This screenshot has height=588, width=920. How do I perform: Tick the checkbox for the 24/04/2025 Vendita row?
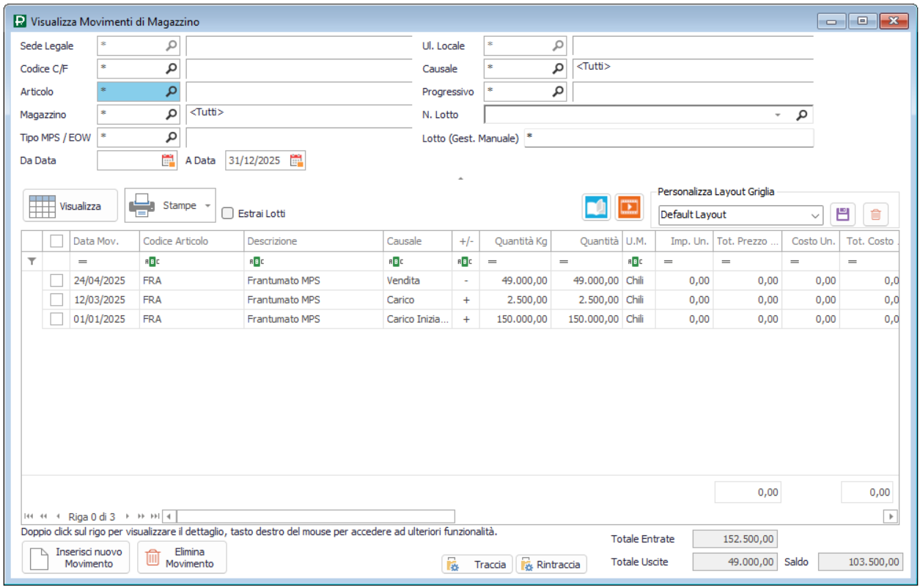[56, 281]
